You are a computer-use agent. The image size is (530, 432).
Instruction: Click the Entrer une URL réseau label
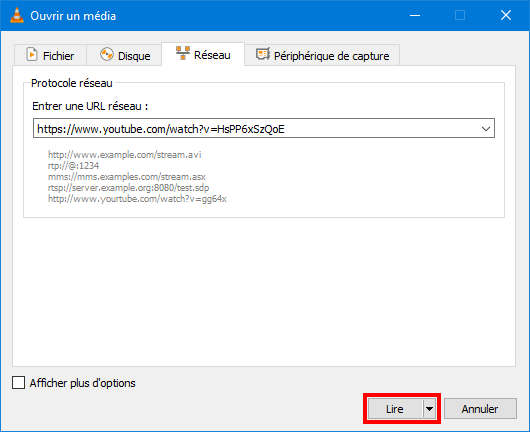[90, 106]
